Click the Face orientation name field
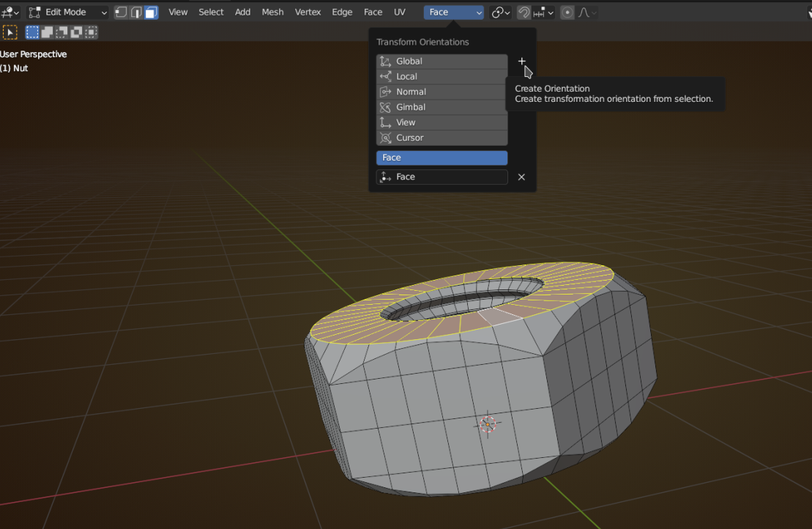Viewport: 812px width, 529px height. (x=442, y=177)
